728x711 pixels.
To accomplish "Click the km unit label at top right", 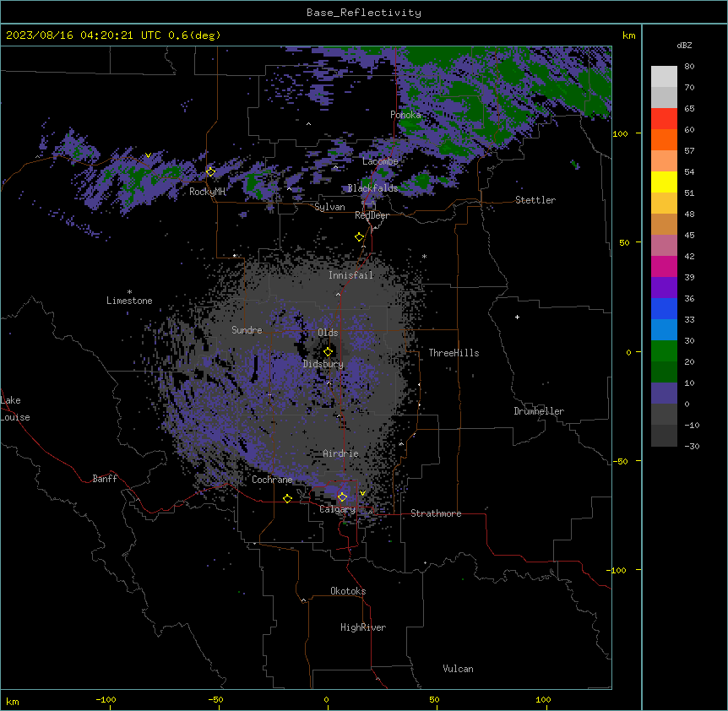I will (x=628, y=35).
